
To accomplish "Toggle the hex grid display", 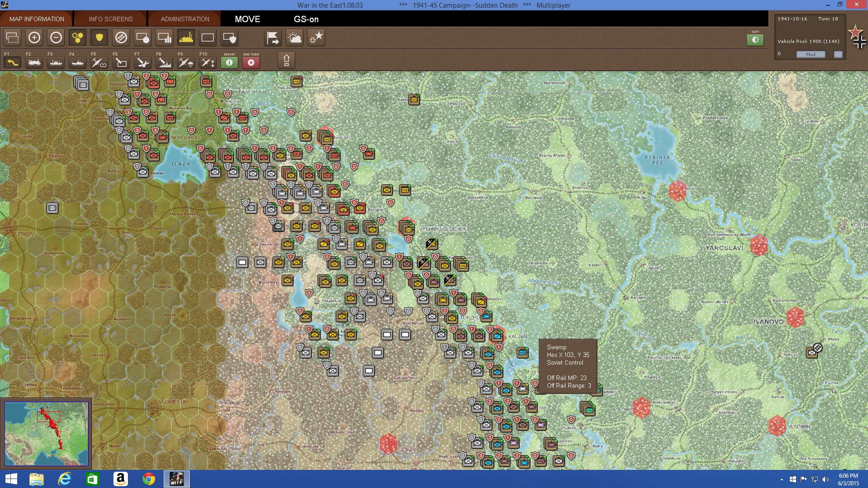I will 78,38.
